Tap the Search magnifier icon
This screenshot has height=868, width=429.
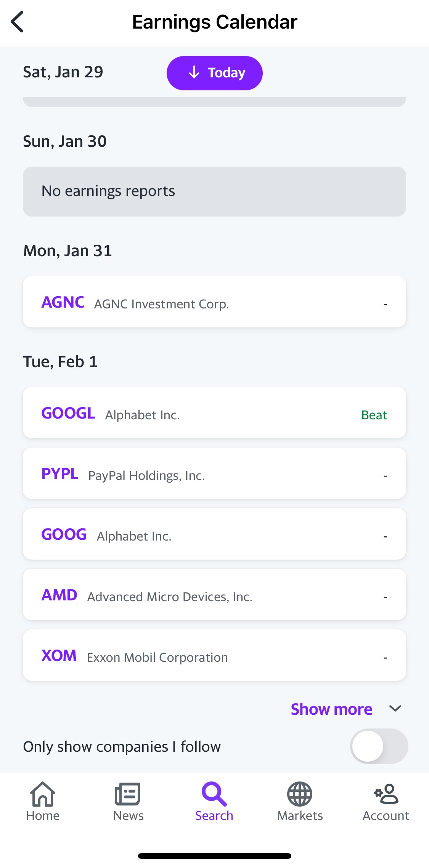click(214, 794)
